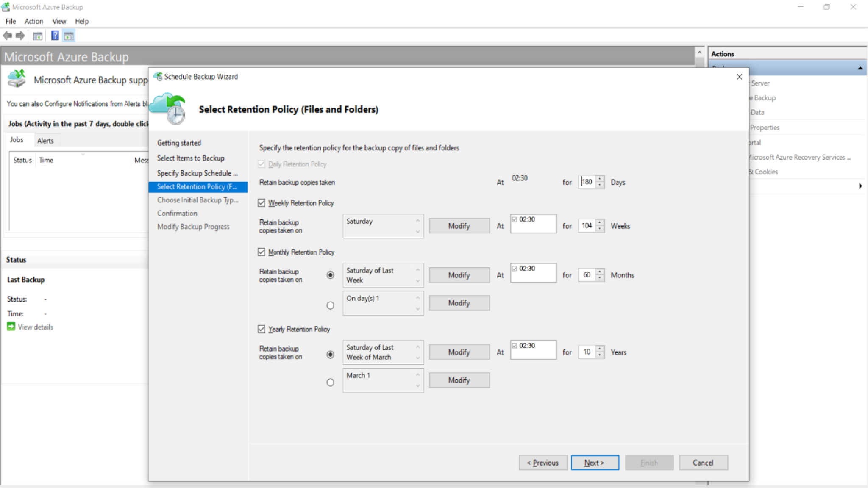Click the Schedule Backup Wizard dialog icon
Viewport: 868px width, 488px height.
158,77
